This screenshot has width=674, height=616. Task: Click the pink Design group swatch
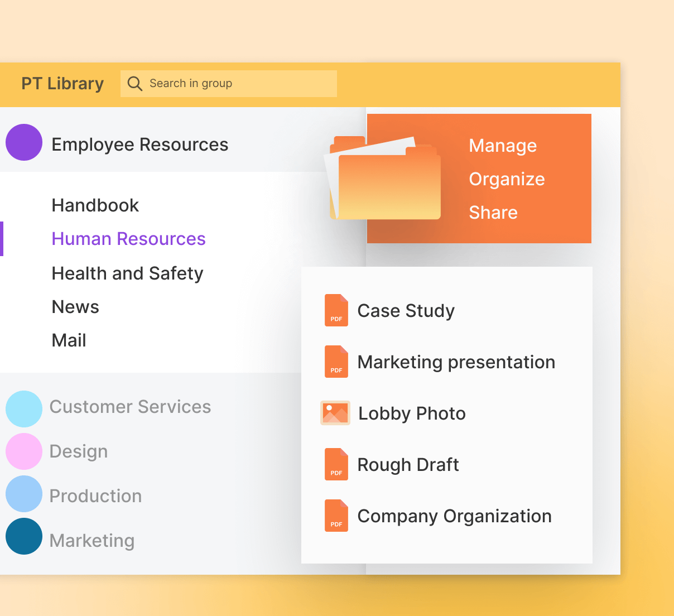click(x=24, y=451)
